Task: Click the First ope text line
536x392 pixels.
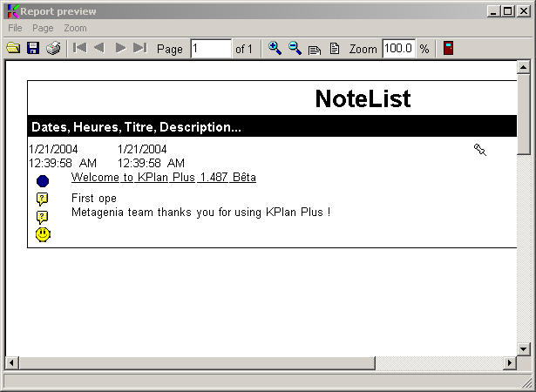Action: (94, 199)
